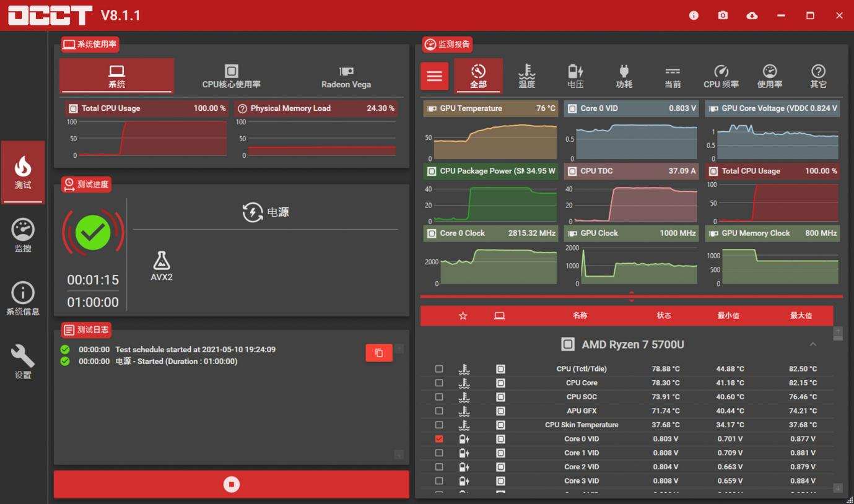Select the 功耗 power tab
The width and height of the screenshot is (854, 504).
point(624,76)
